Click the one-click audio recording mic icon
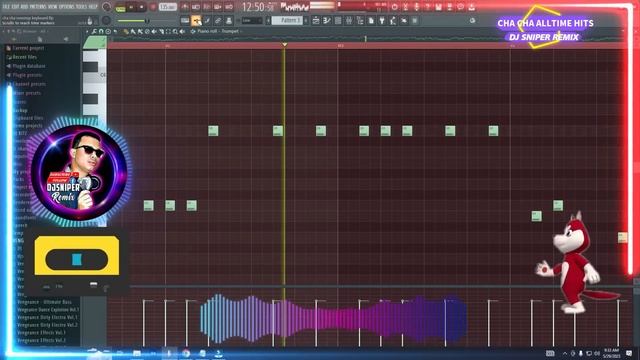This screenshot has height=360, width=640. click(x=416, y=7)
